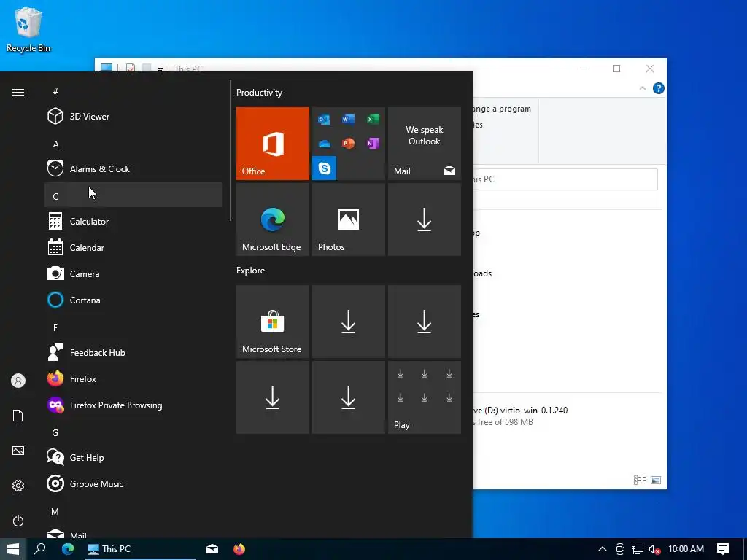Open the Word icon in the Office folder tile
Screen dimensions: 747x560
pos(348,119)
